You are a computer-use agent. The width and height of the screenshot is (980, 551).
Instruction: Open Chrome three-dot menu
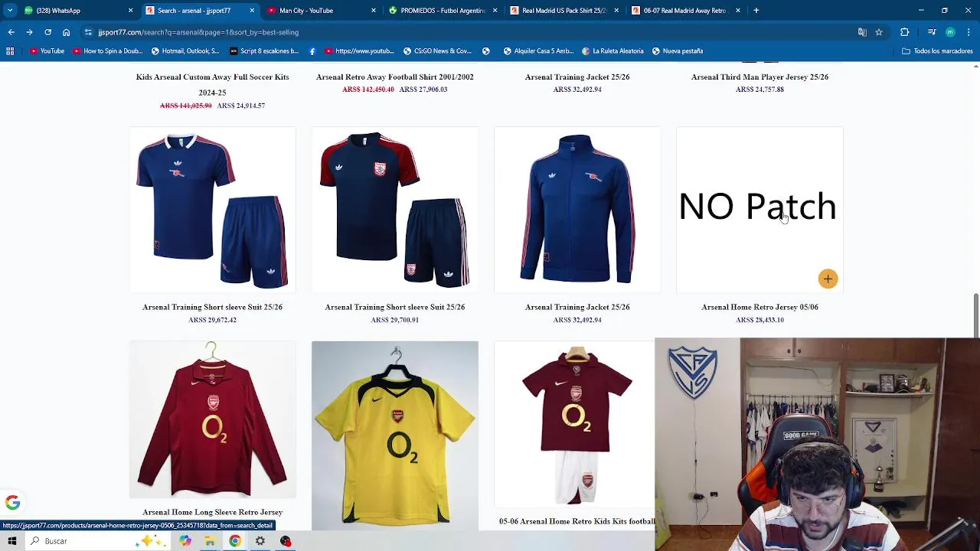point(969,32)
